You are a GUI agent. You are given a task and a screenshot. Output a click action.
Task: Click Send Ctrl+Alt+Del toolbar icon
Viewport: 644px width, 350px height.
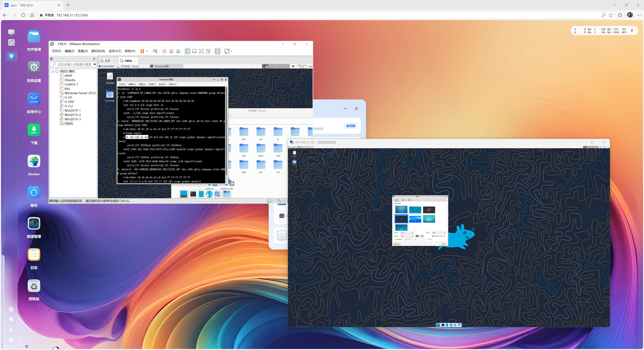[x=155, y=51]
